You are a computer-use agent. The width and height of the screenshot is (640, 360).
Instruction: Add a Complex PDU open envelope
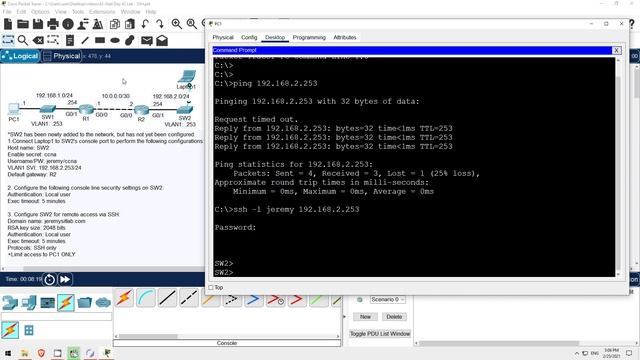(x=162, y=40)
